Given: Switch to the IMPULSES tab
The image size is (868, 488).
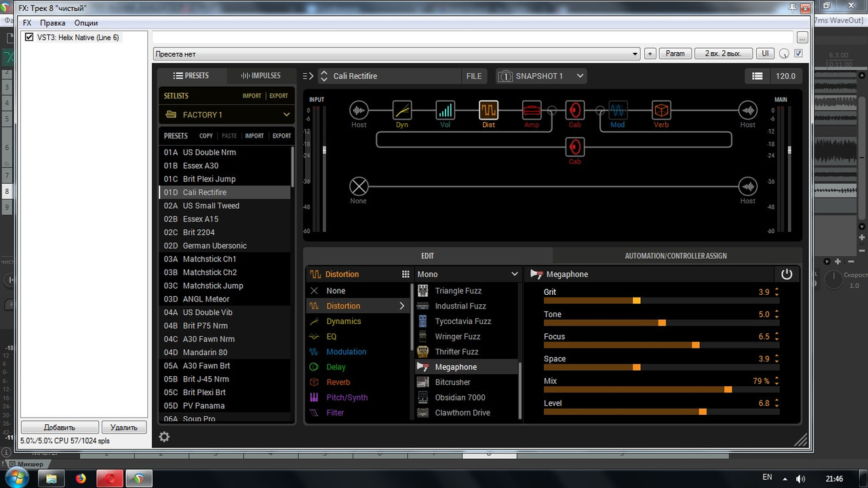Looking at the screenshot, I should (261, 75).
